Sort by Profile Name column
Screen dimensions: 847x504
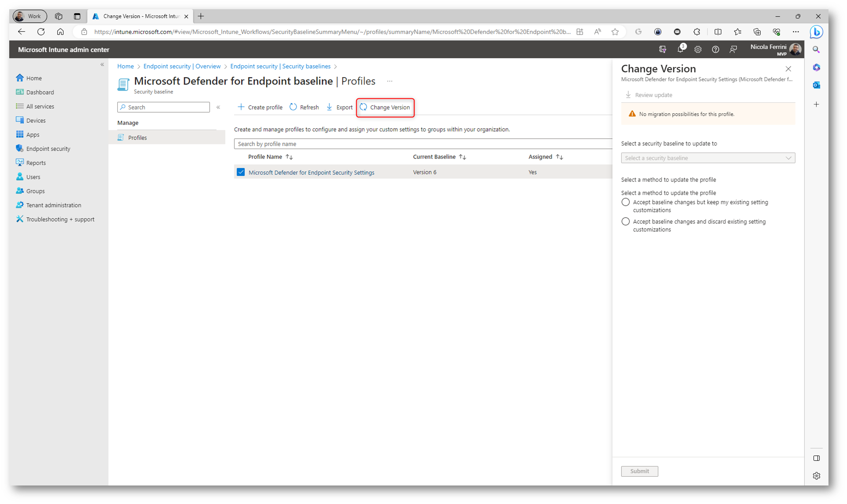(270, 157)
